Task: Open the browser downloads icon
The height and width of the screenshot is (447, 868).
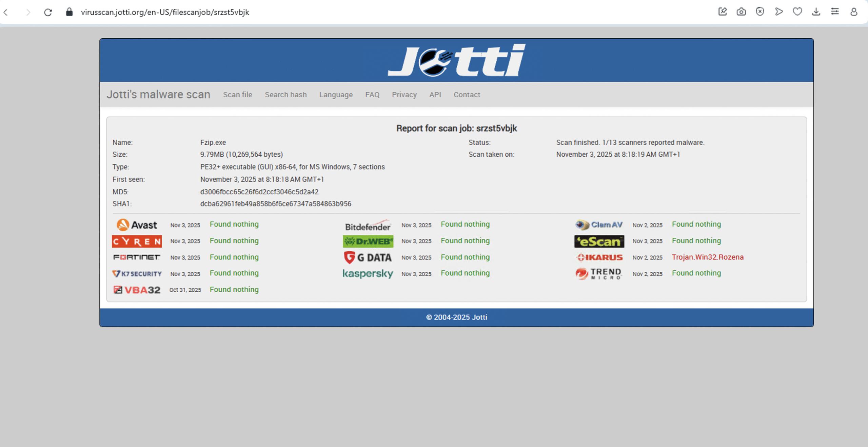Action: pos(816,12)
